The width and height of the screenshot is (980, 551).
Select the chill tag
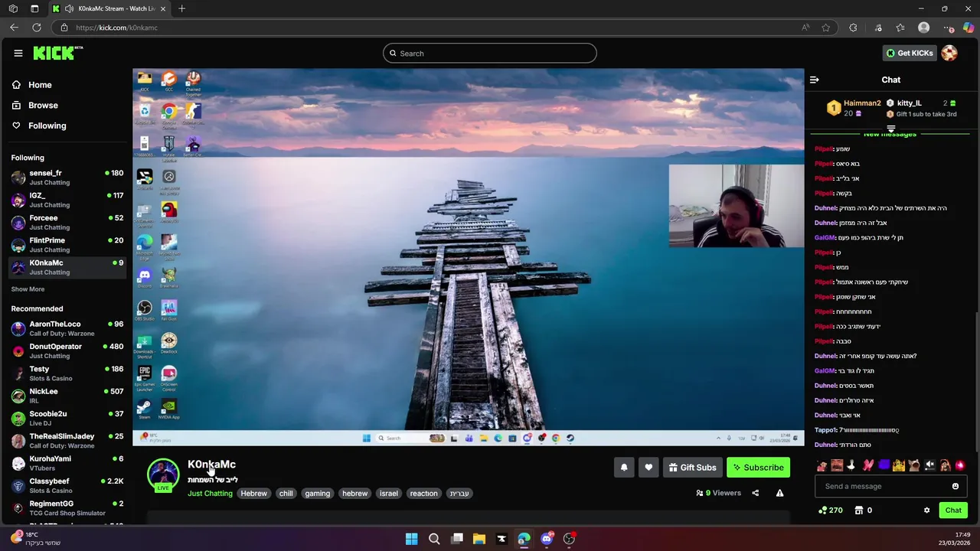tap(286, 494)
